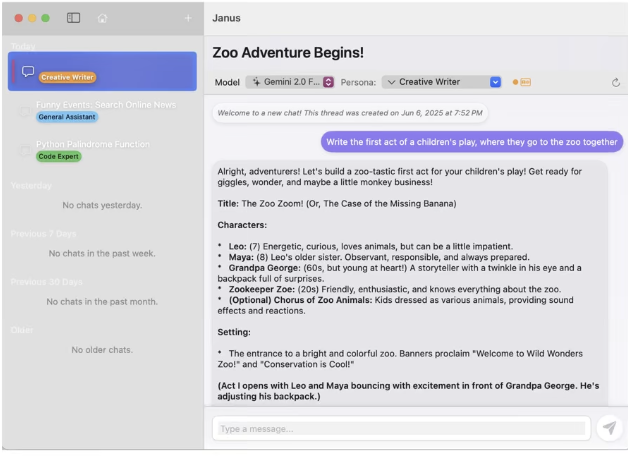The width and height of the screenshot is (628, 456).
Task: Click the Creative Writer orange tag
Action: (68, 77)
